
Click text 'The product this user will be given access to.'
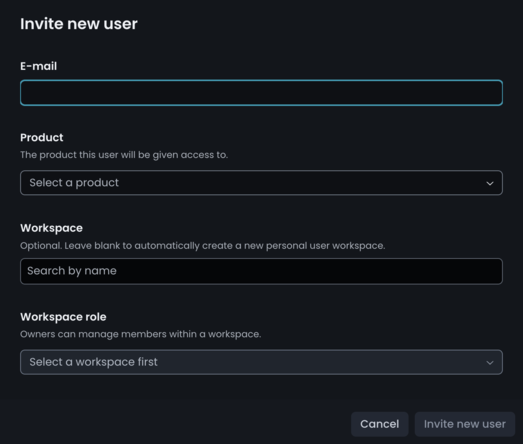click(x=124, y=155)
